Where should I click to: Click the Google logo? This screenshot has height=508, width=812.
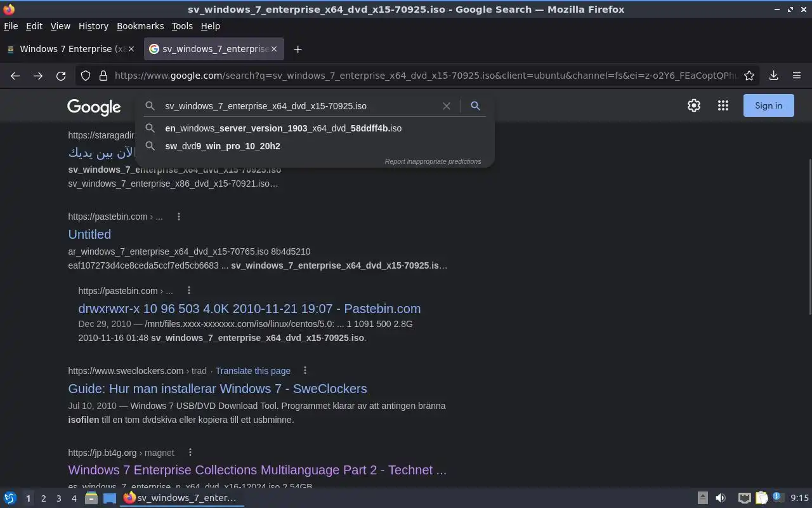tap(94, 107)
